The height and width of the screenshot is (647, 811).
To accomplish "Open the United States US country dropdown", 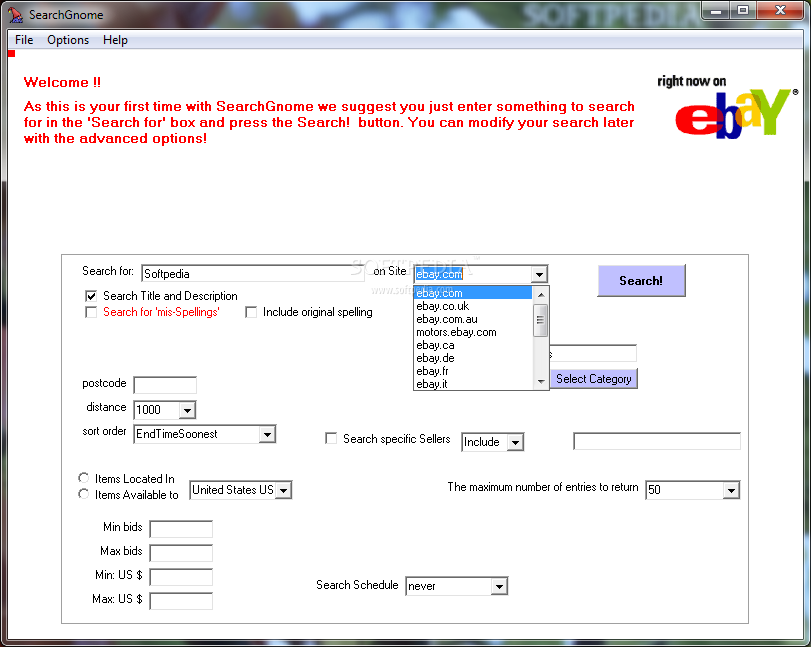I will [x=283, y=490].
